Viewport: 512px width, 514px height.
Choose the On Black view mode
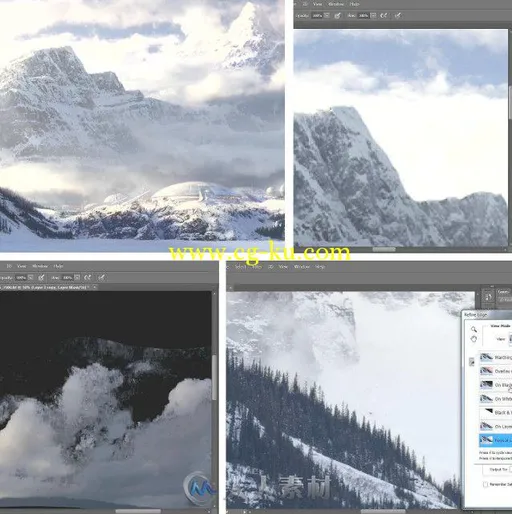(x=496, y=385)
